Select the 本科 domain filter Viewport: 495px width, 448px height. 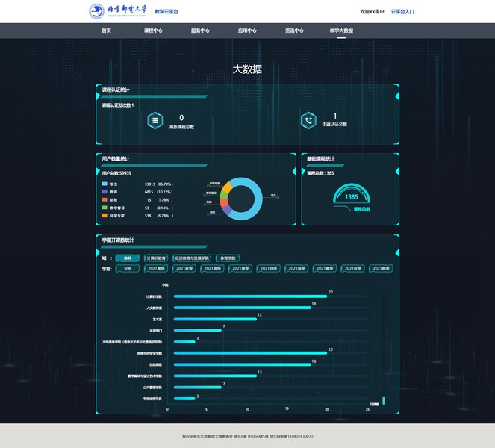click(128, 258)
